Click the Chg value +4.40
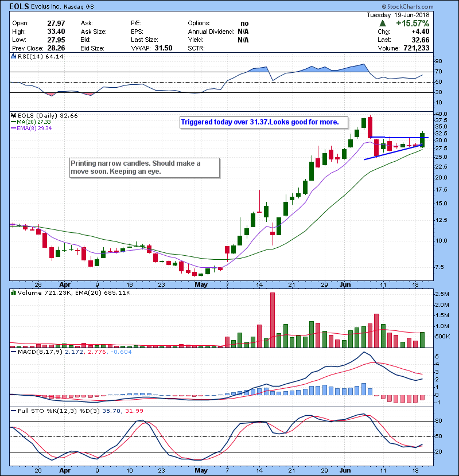Viewport: 459px width, 476px height. click(x=421, y=32)
